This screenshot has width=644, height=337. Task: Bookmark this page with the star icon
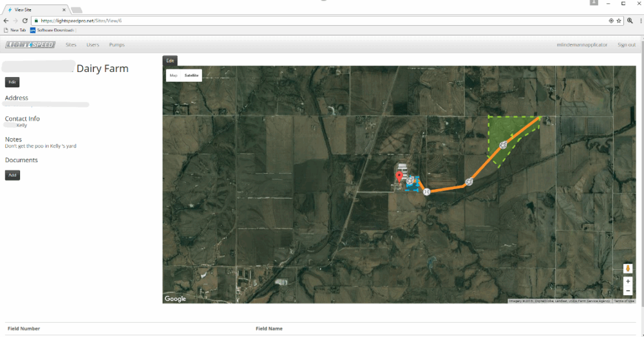pos(619,21)
